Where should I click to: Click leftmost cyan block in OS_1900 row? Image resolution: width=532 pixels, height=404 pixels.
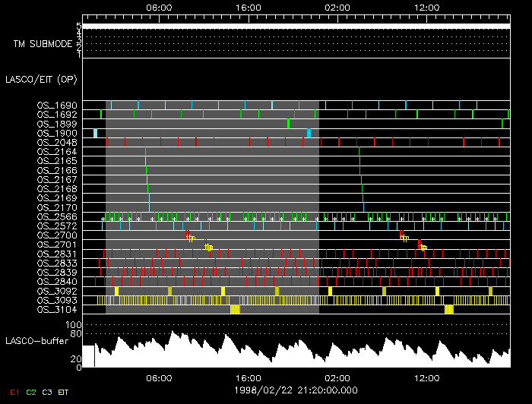click(x=96, y=133)
